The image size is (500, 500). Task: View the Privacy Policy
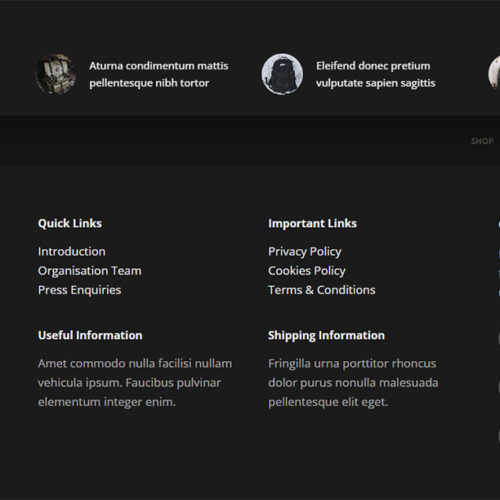[x=305, y=252]
